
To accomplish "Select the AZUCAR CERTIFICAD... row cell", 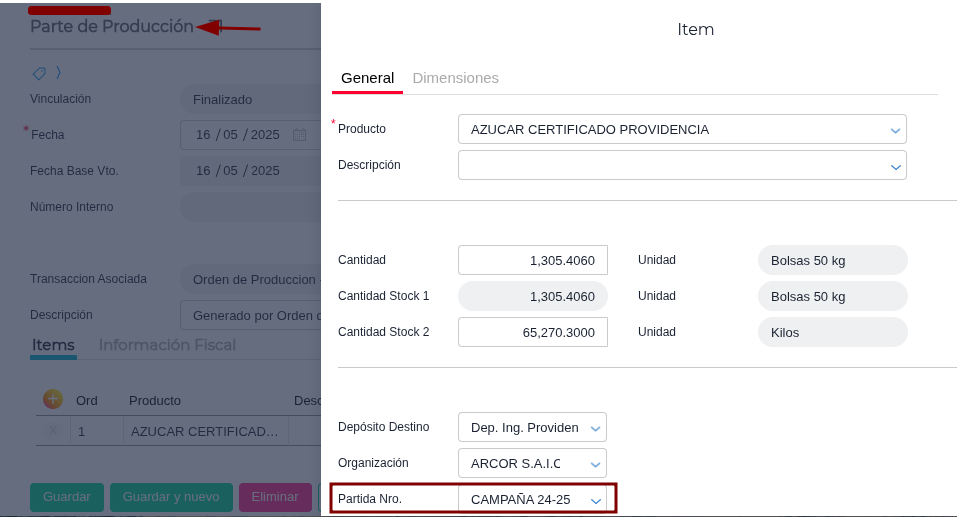I will pos(205,432).
